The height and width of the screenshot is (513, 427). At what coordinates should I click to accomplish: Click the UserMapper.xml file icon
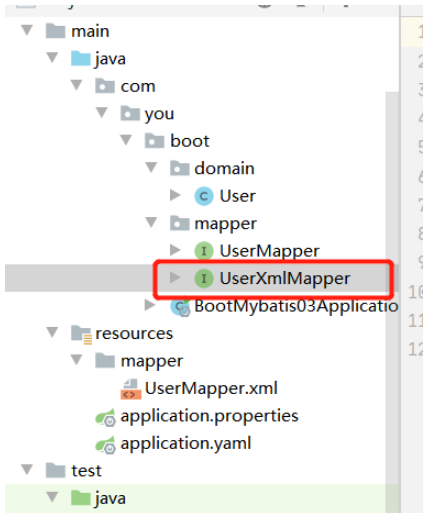point(131,389)
